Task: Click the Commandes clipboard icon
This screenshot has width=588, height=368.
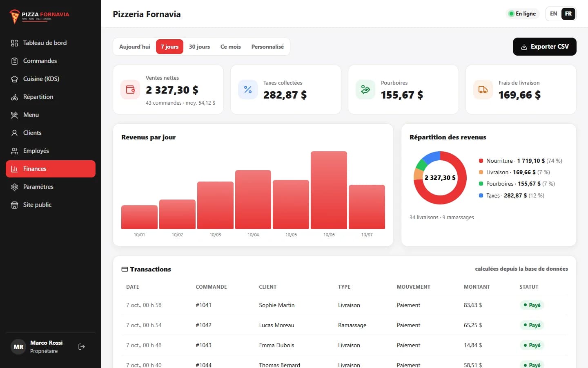Action: [x=14, y=61]
